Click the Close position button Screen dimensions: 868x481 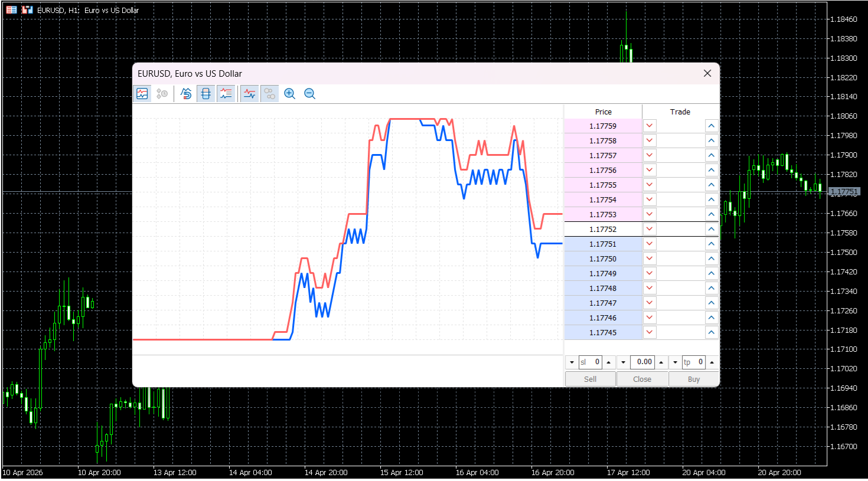[x=642, y=379]
